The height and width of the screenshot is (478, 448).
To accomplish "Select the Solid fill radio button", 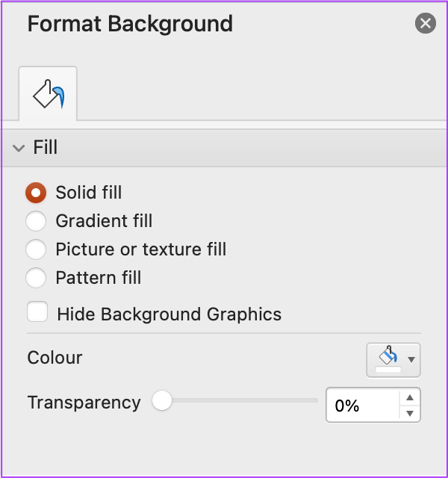I will (x=36, y=193).
